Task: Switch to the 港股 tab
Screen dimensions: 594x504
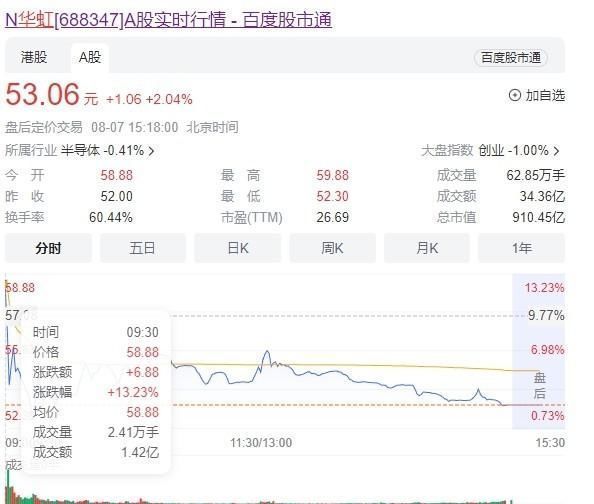Action: [x=34, y=57]
